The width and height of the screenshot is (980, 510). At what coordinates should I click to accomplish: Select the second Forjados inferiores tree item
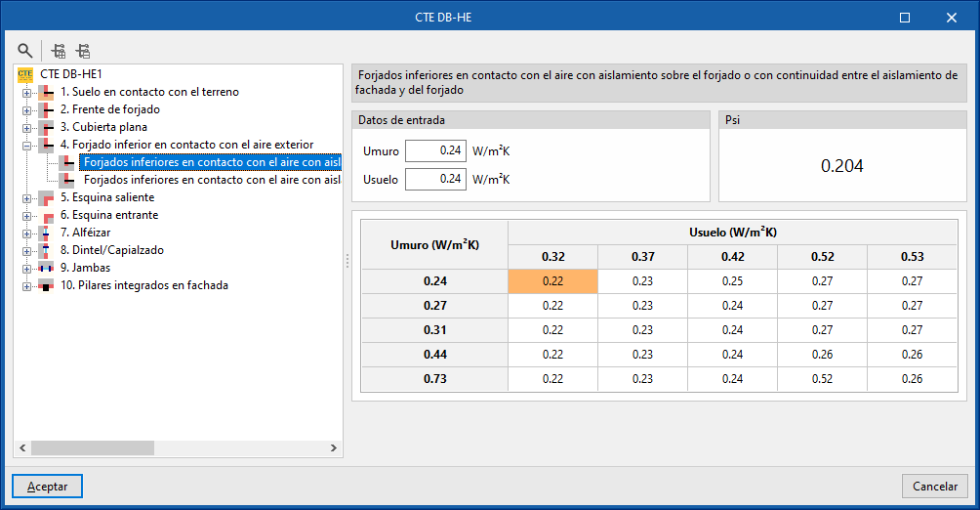point(211,180)
